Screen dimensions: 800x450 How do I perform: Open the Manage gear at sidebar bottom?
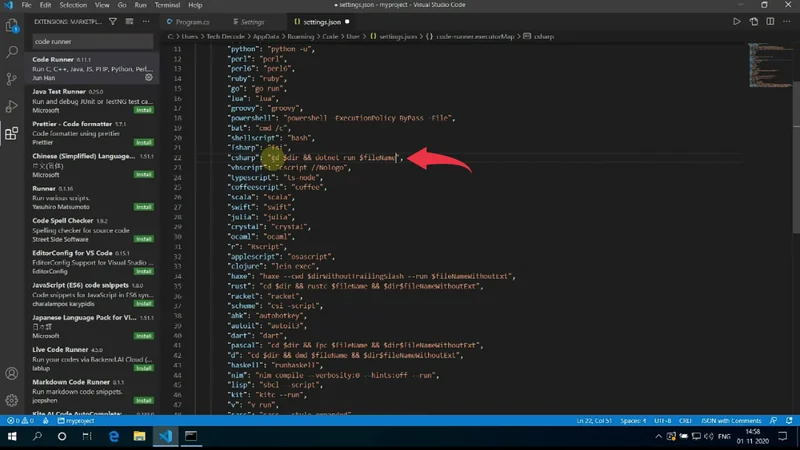pyautogui.click(x=12, y=400)
